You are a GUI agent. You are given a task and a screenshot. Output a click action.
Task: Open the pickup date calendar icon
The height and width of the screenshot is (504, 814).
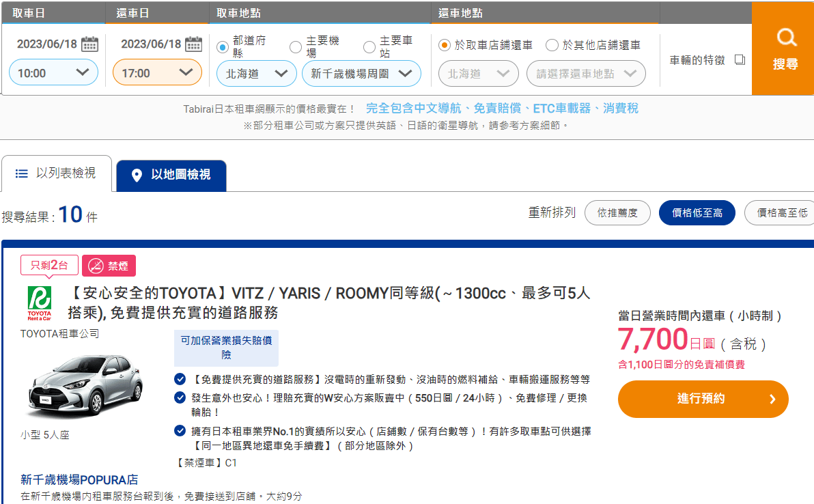(x=89, y=44)
